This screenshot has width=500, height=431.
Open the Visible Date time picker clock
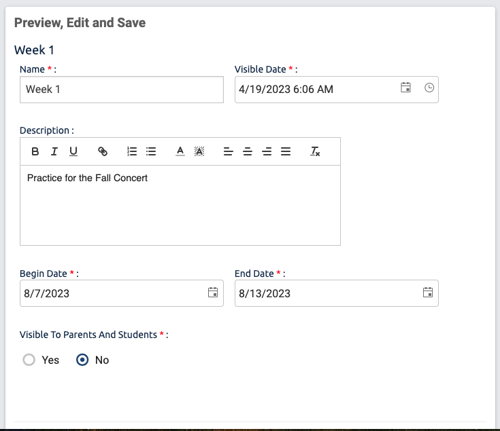(x=429, y=88)
